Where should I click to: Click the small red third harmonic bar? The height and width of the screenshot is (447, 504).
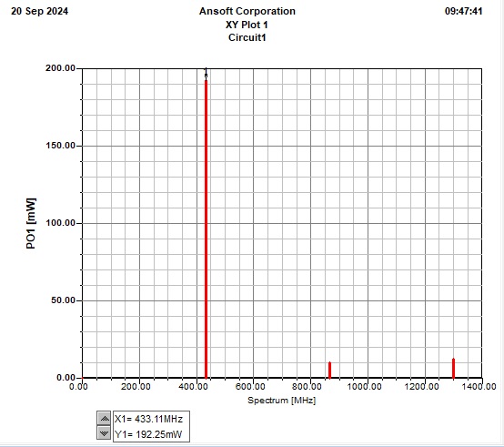(454, 368)
